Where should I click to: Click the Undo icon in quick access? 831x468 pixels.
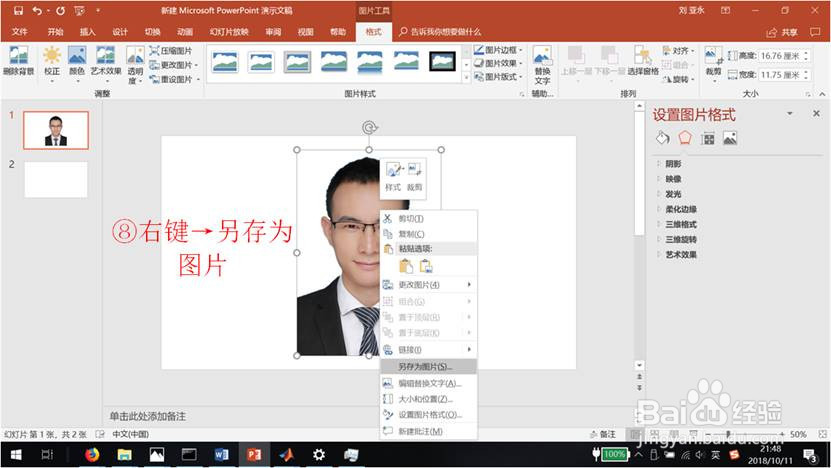[x=37, y=11]
